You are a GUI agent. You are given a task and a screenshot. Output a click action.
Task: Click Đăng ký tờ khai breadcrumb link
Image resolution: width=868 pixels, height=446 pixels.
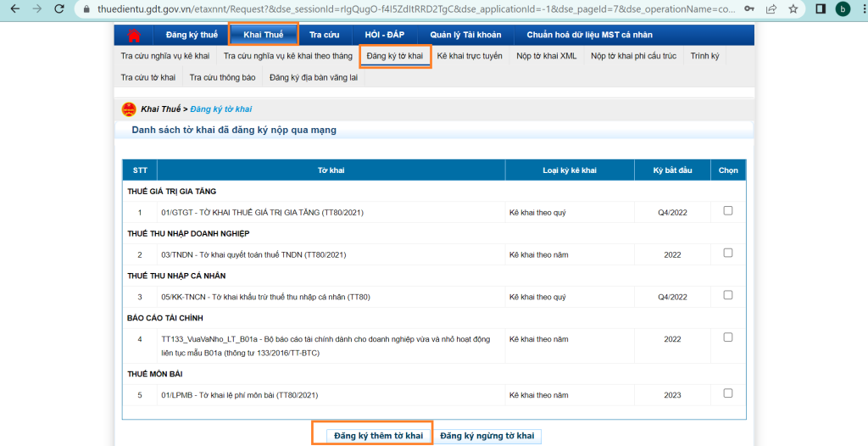(221, 109)
